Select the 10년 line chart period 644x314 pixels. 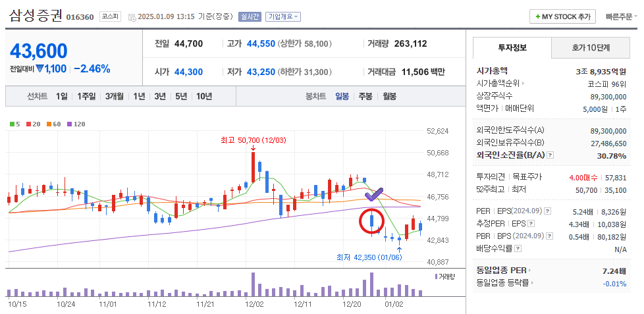coord(204,97)
